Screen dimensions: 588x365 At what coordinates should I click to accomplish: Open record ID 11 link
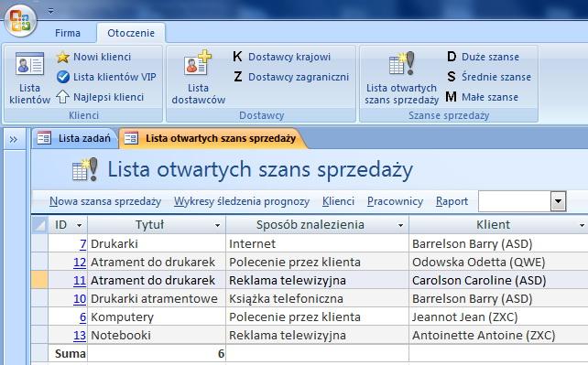[80, 281]
